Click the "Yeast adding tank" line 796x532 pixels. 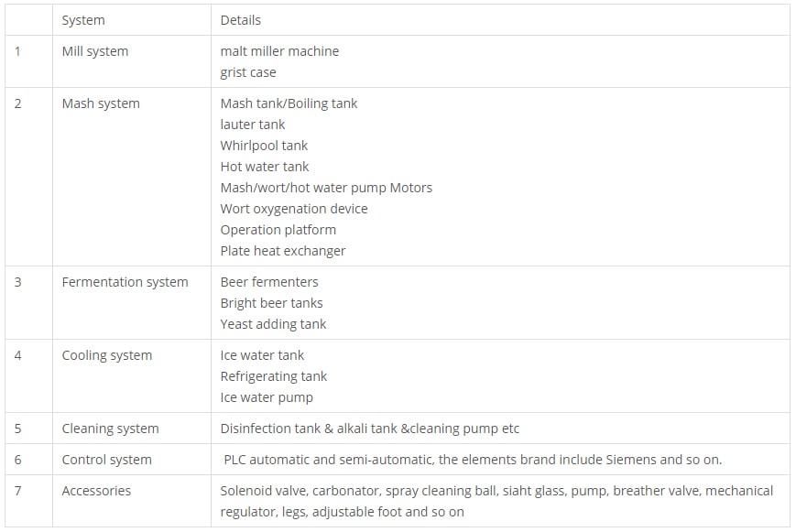tap(273, 324)
